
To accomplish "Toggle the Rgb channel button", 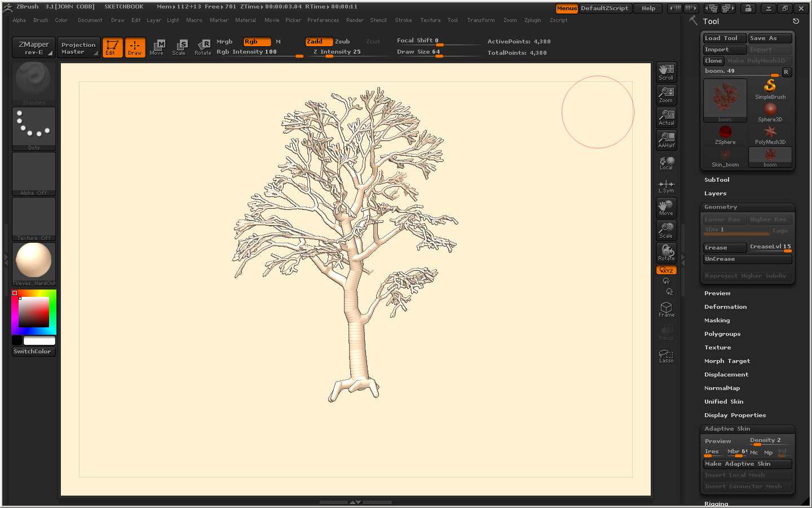I will point(257,42).
